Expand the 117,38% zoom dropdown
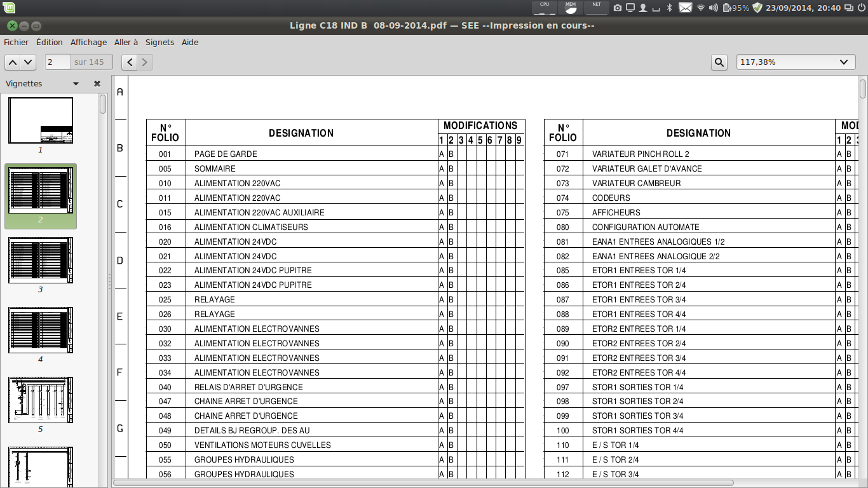 click(x=843, y=62)
